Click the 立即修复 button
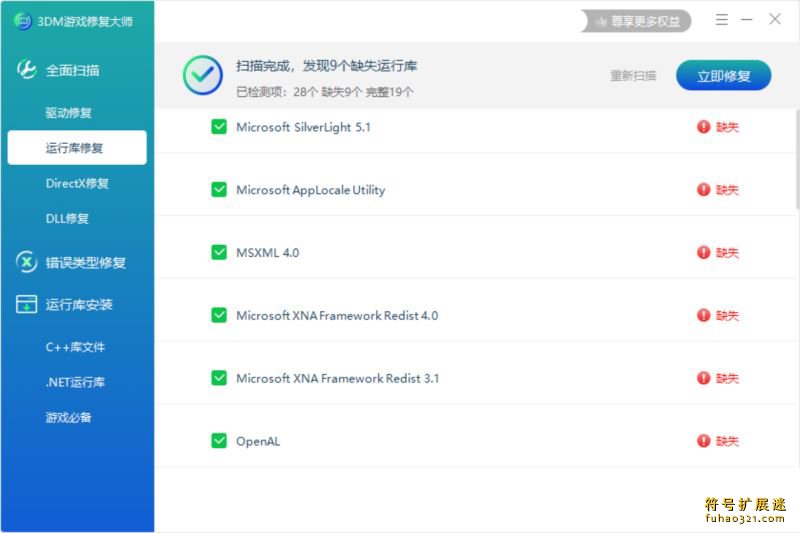 coord(723,75)
